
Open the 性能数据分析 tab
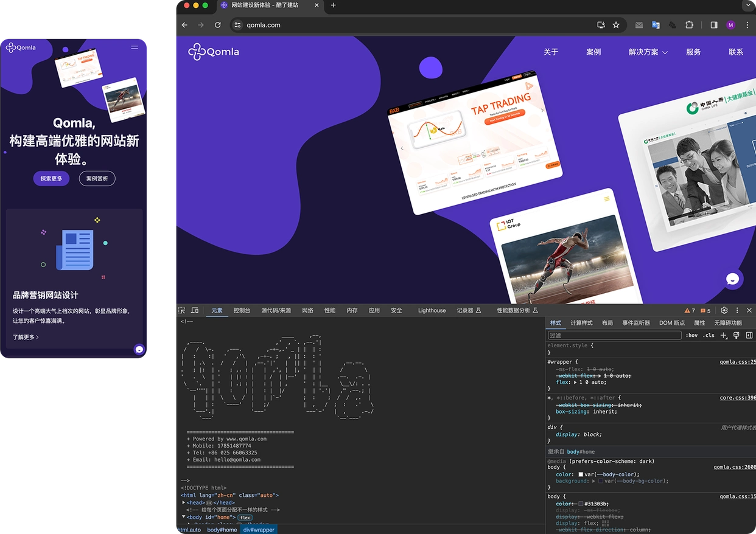pyautogui.click(x=517, y=310)
